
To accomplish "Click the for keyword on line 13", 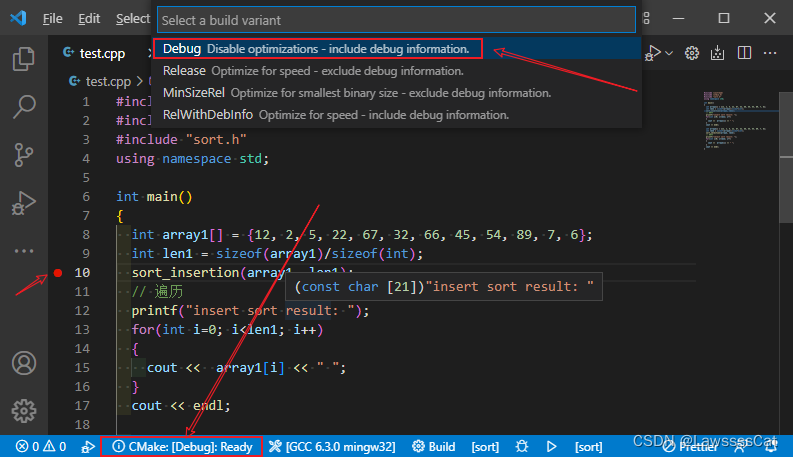I will click(x=143, y=330).
